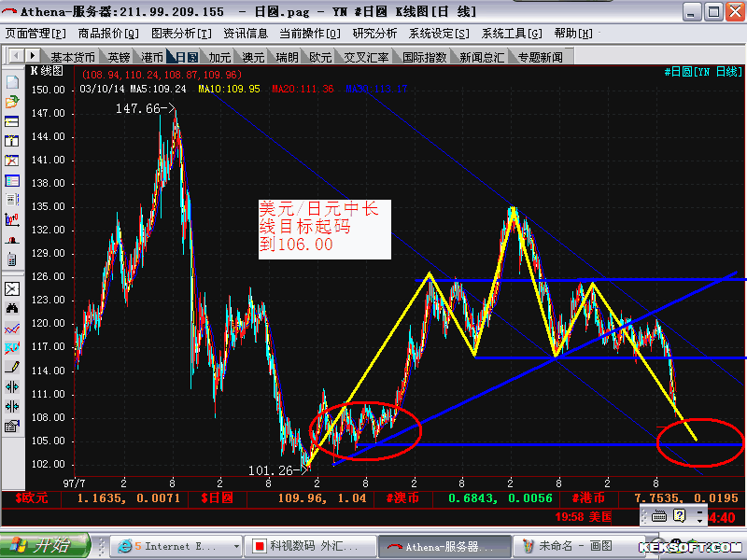Click the Athena-服务器 taskbar button
Viewport: 747px width, 560px height.
[445, 546]
